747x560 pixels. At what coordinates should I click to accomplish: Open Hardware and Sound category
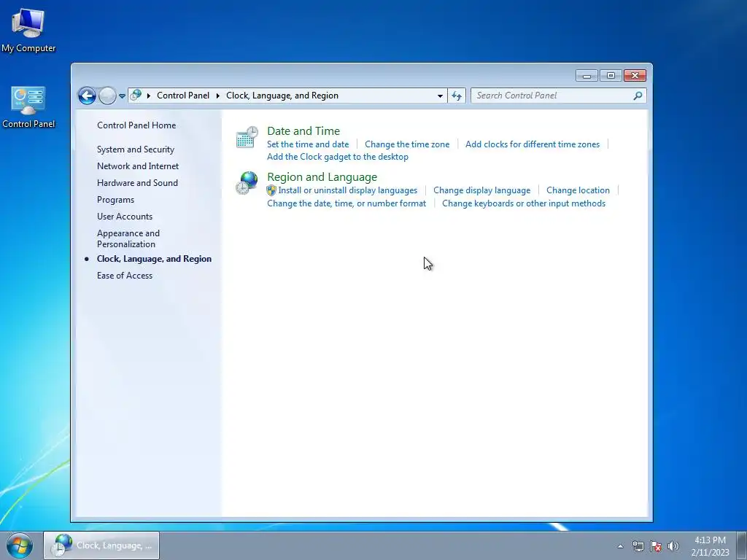[137, 183]
